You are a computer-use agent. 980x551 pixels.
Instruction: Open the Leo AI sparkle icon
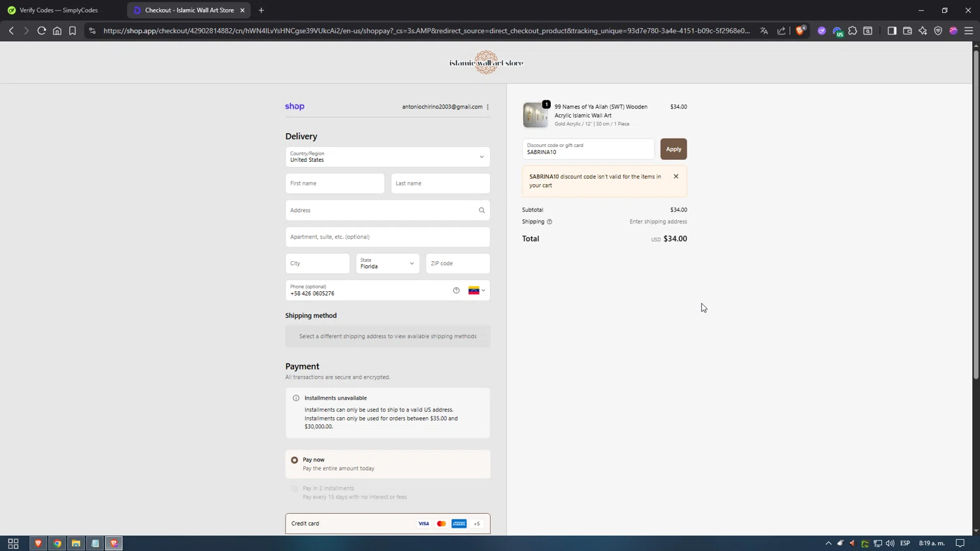pyautogui.click(x=923, y=31)
